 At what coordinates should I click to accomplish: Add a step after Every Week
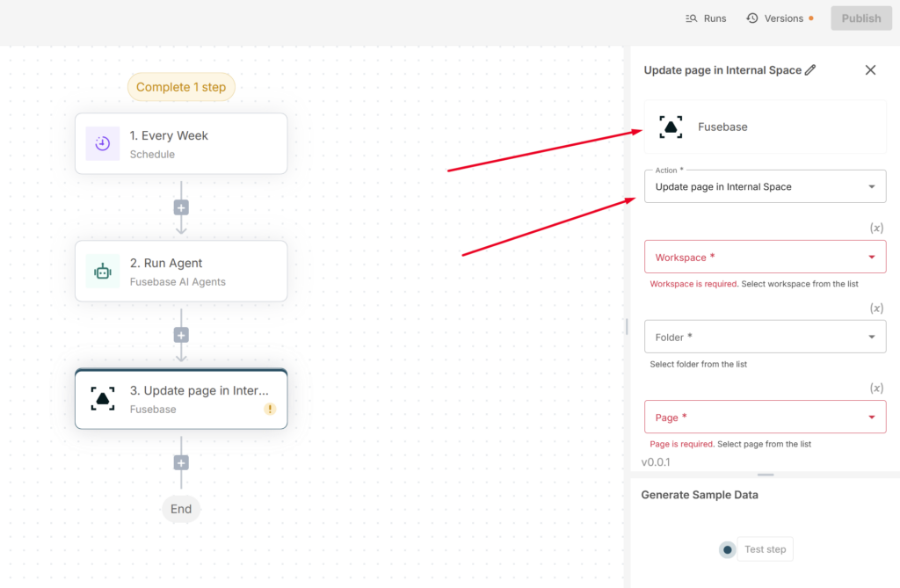[x=181, y=208]
